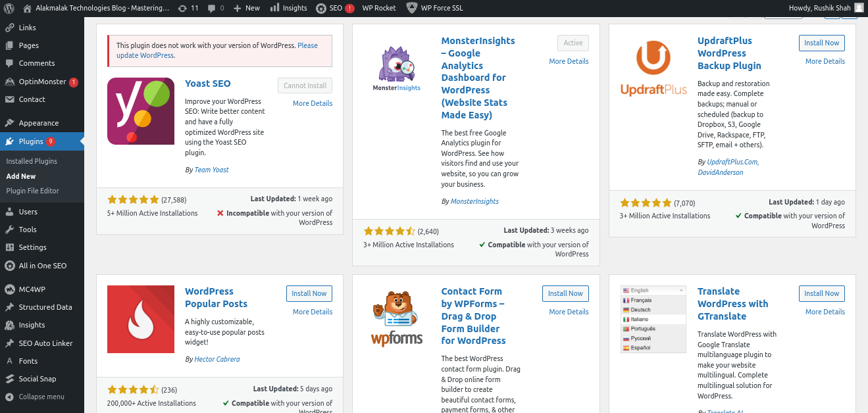Click the WordPress logo icon in admin bar

point(9,8)
